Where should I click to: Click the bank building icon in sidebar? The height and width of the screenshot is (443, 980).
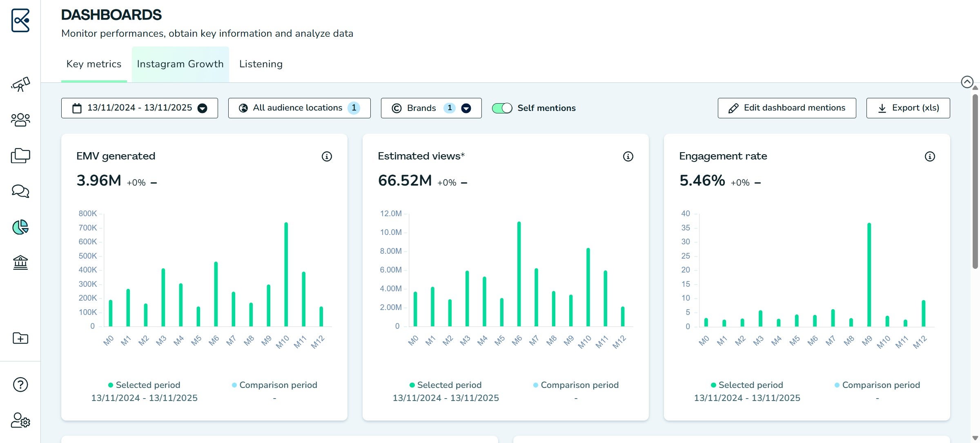[20, 262]
